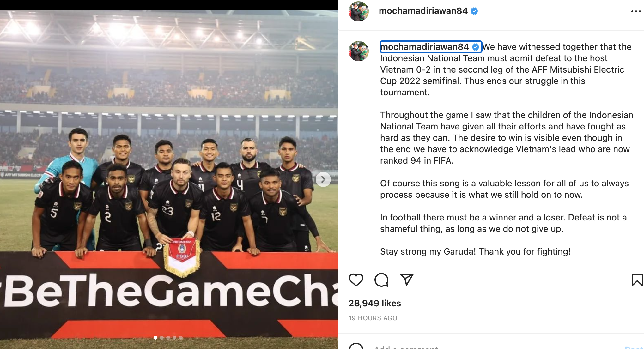Advance to next photo with arrow chevron

(323, 179)
